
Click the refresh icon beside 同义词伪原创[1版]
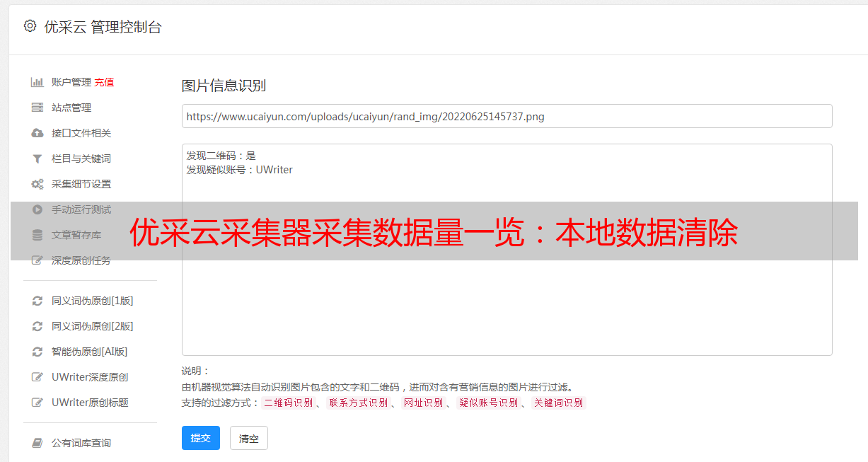[x=37, y=301]
